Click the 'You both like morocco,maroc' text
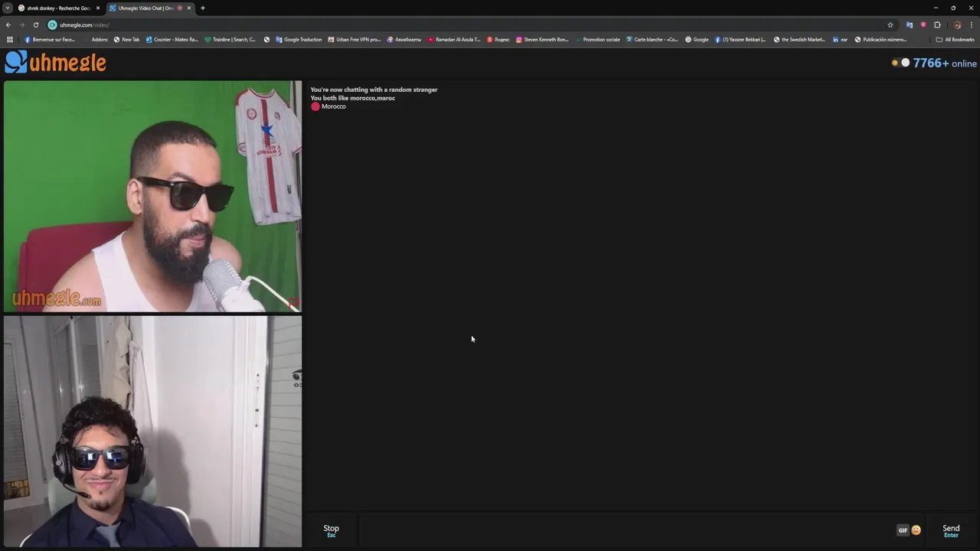This screenshot has height=551, width=980. point(353,98)
